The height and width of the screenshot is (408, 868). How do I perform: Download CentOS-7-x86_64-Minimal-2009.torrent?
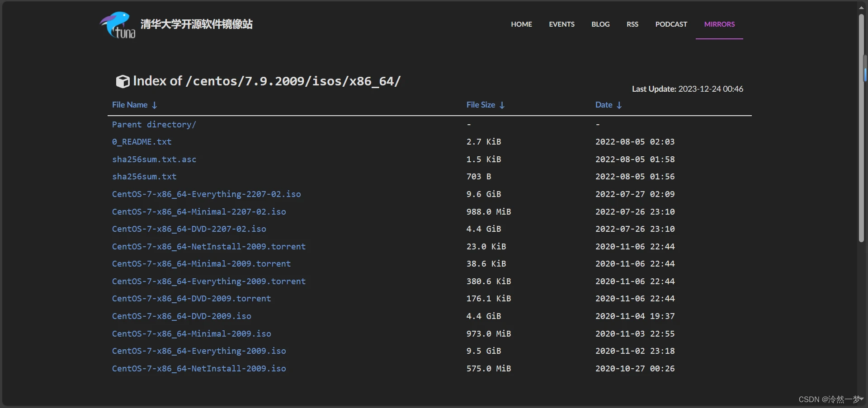(x=201, y=264)
